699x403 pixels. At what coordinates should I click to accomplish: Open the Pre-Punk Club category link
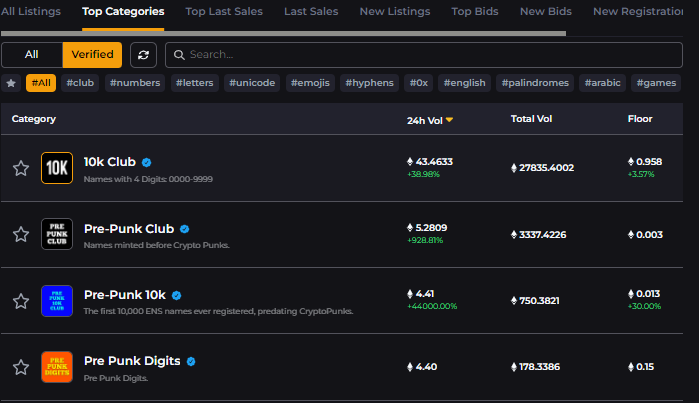click(x=129, y=229)
